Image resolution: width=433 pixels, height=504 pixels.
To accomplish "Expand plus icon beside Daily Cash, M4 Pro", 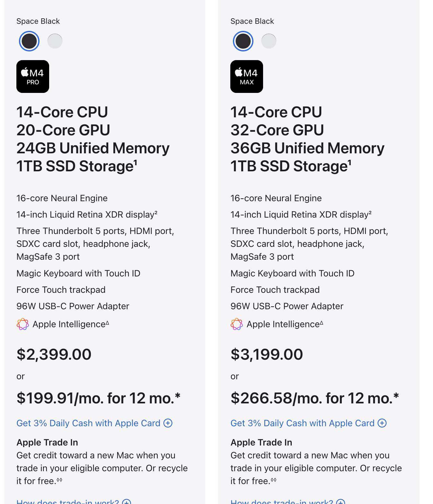I will [168, 423].
